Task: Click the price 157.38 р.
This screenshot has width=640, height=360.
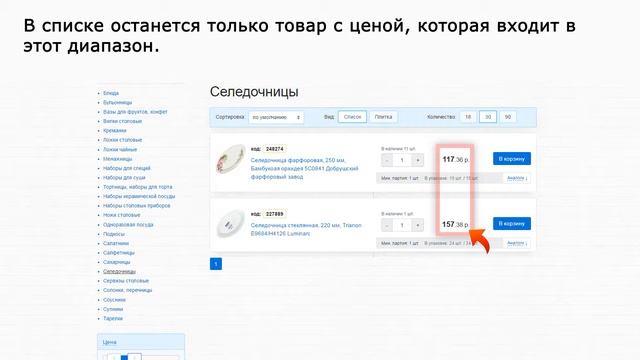Action: click(455, 224)
